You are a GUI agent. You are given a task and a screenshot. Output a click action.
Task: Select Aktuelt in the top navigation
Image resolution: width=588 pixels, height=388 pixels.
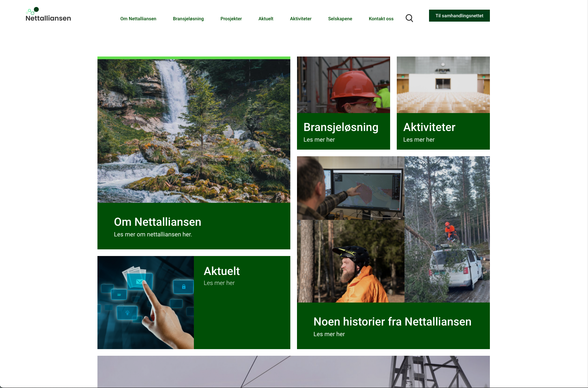pos(266,19)
